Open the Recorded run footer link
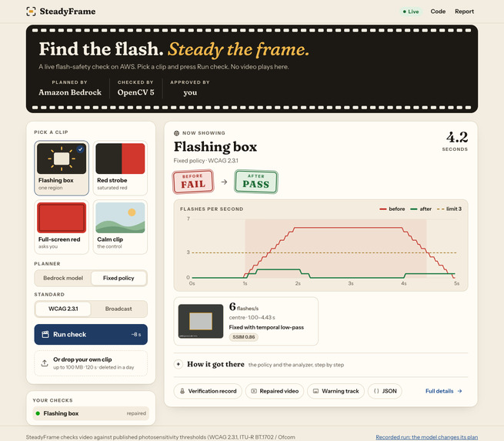 pos(427,437)
